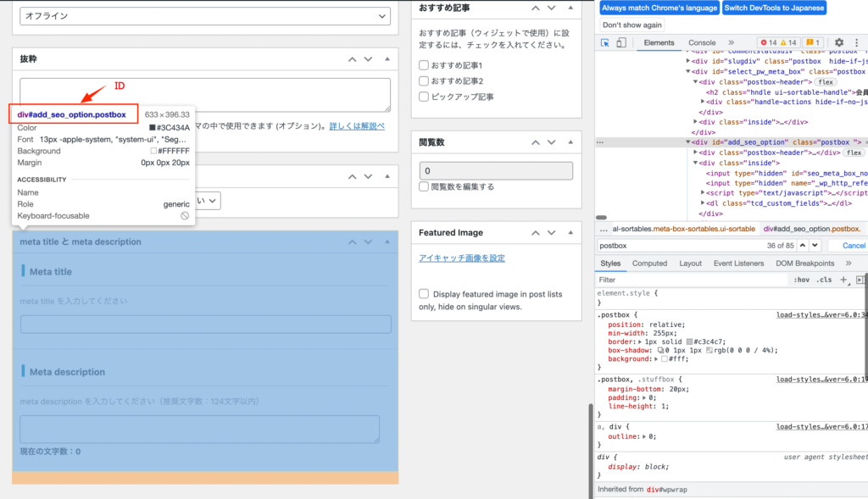Click the yellow warning count badge

(x=788, y=42)
